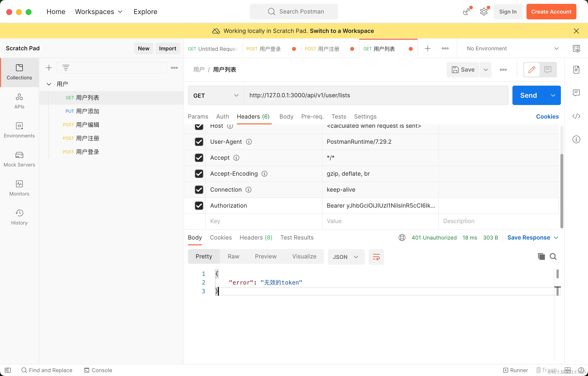
Task: Click the request URL input field
Action: (376, 95)
